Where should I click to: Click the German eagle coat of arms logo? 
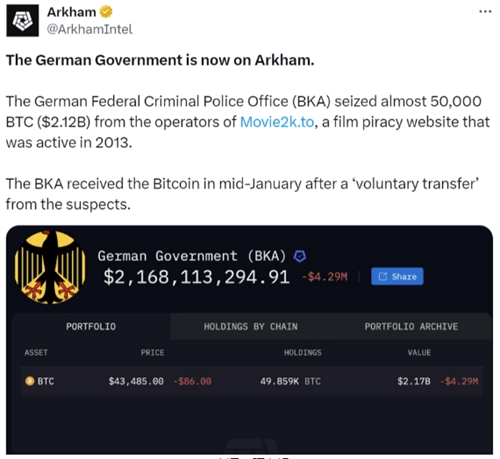coord(50,267)
